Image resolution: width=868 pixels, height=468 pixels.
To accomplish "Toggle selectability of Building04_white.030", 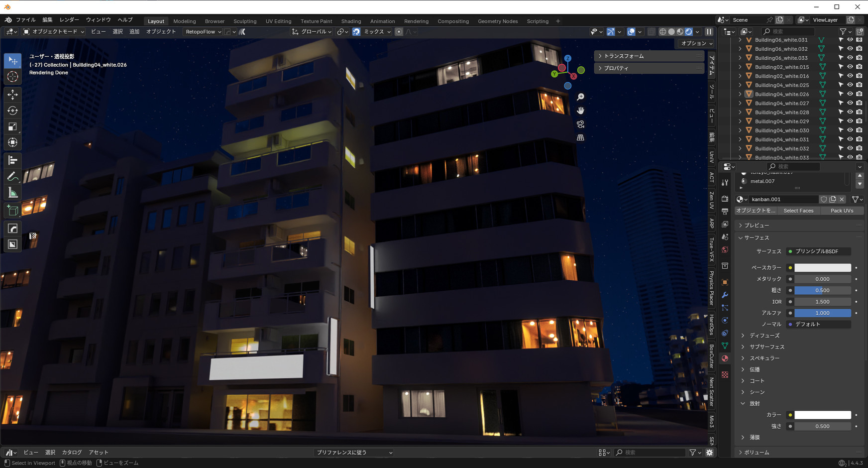I will 841,130.
